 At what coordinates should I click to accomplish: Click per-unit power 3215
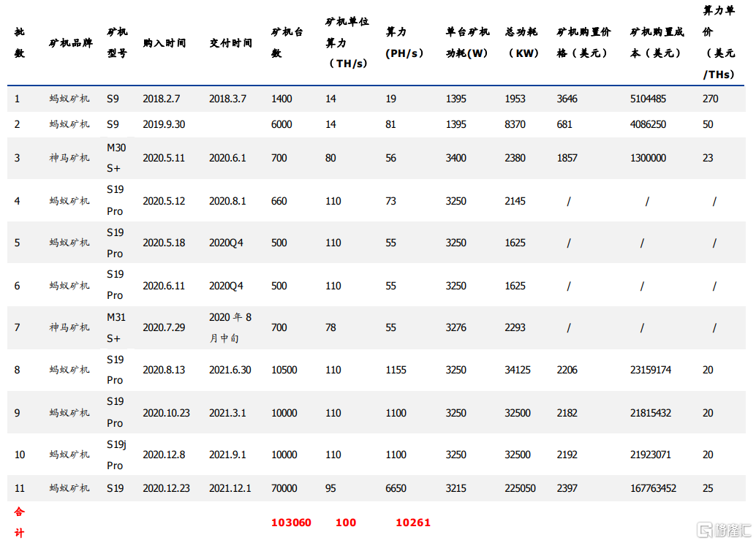[456, 489]
